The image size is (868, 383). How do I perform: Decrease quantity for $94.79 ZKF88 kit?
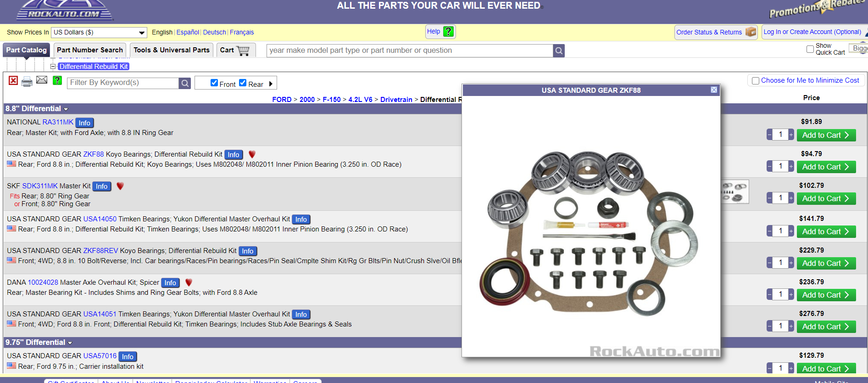point(769,166)
